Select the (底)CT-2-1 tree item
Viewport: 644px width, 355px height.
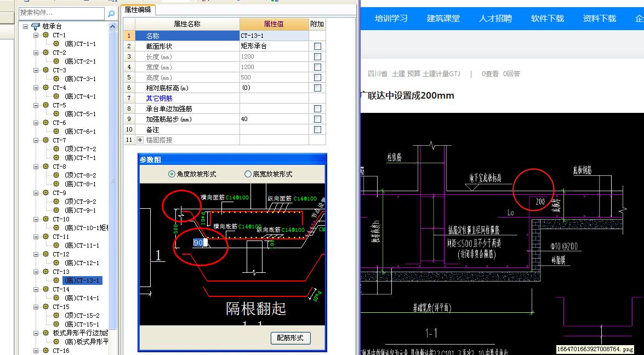[x=80, y=61]
